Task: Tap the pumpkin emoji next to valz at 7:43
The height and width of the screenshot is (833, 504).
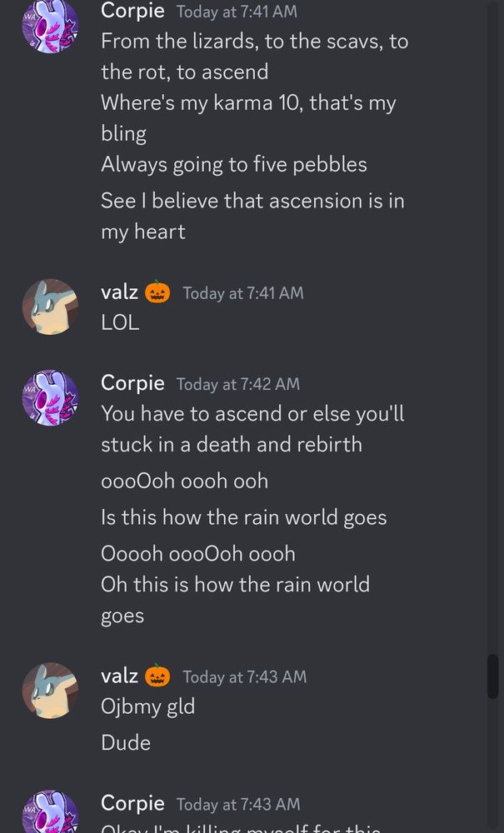Action: click(157, 676)
